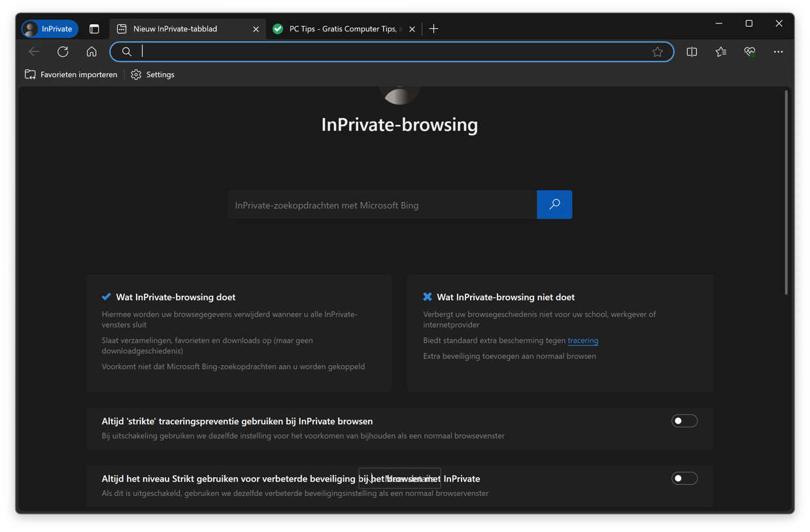Open the tracering link
The width and height of the screenshot is (810, 532).
[x=582, y=341]
